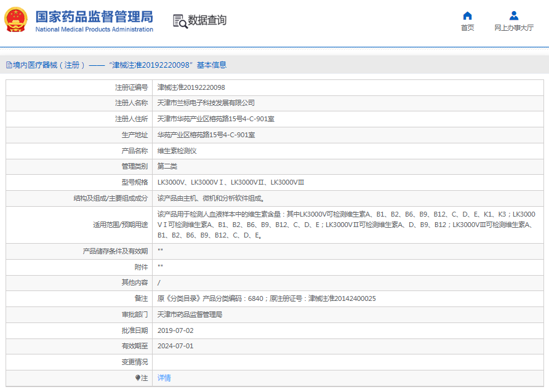Select the 第二类 category value
This screenshot has width=549, height=392.
(x=167, y=166)
